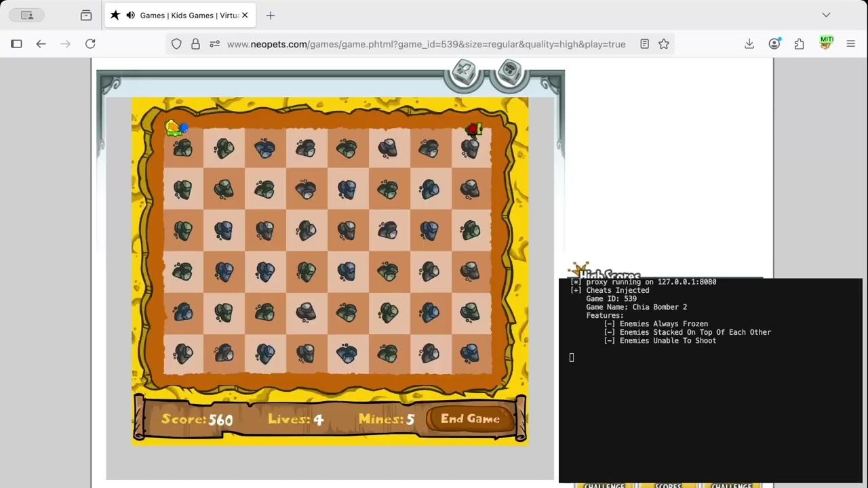Open the site permissions icon in the URL bar

214,44
